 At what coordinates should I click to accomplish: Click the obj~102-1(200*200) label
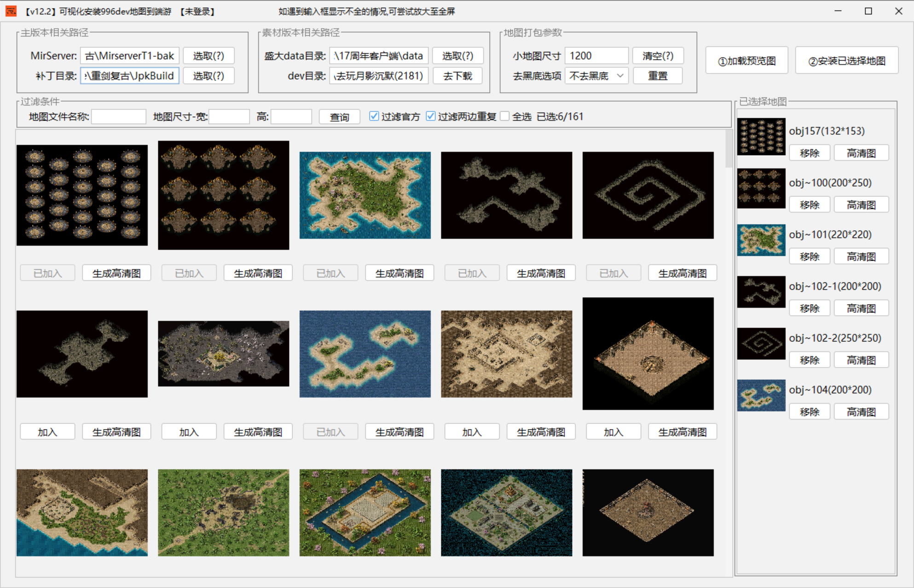[x=835, y=286]
